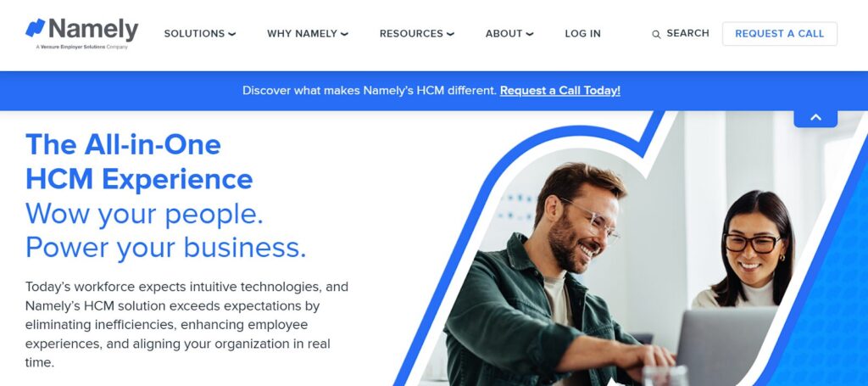Click the All-in-One HCM Experience heading
This screenshot has width=868, height=386.
point(139,162)
